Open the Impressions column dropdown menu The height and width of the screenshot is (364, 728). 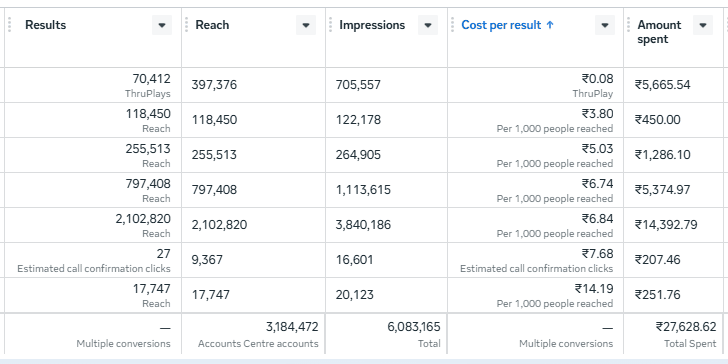[x=428, y=25]
